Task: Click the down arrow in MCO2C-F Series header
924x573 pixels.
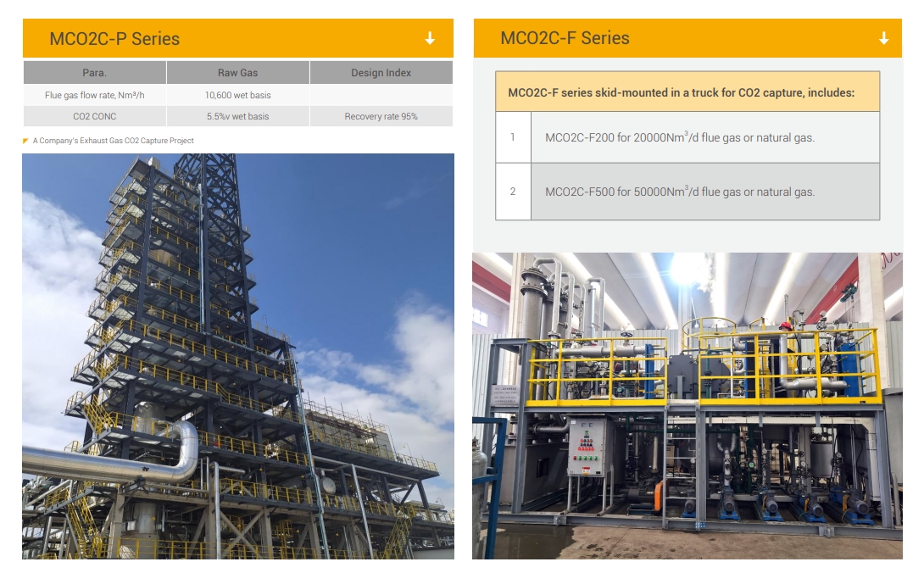Action: pyautogui.click(x=883, y=38)
